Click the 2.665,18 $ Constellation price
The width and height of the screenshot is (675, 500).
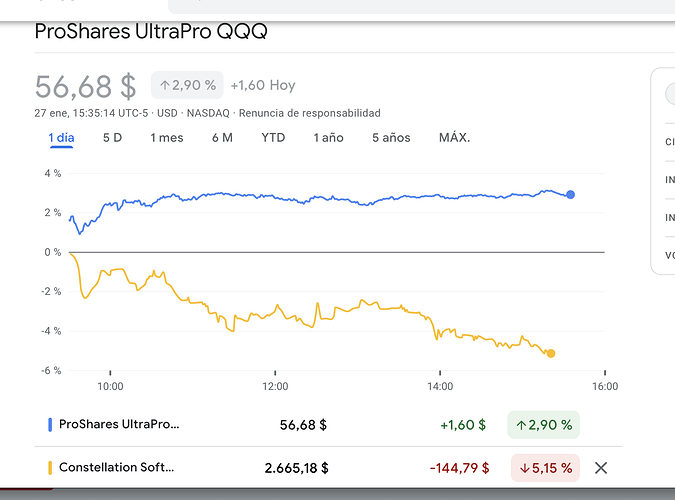296,468
